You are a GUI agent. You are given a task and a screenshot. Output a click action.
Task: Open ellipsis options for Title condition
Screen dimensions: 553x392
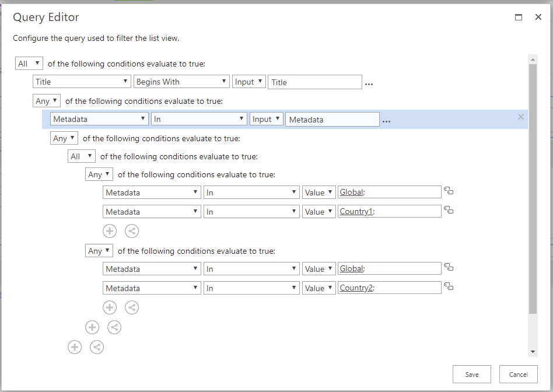[x=369, y=83]
